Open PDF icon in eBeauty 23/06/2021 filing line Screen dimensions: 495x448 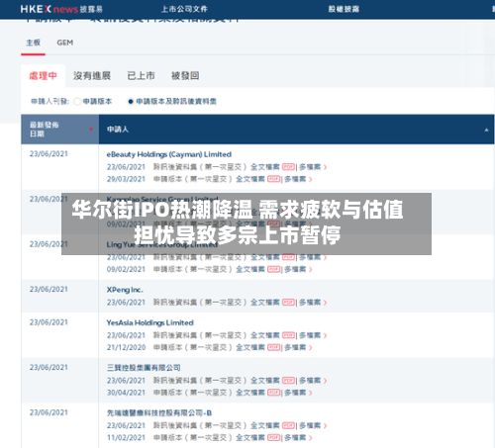click(x=288, y=167)
